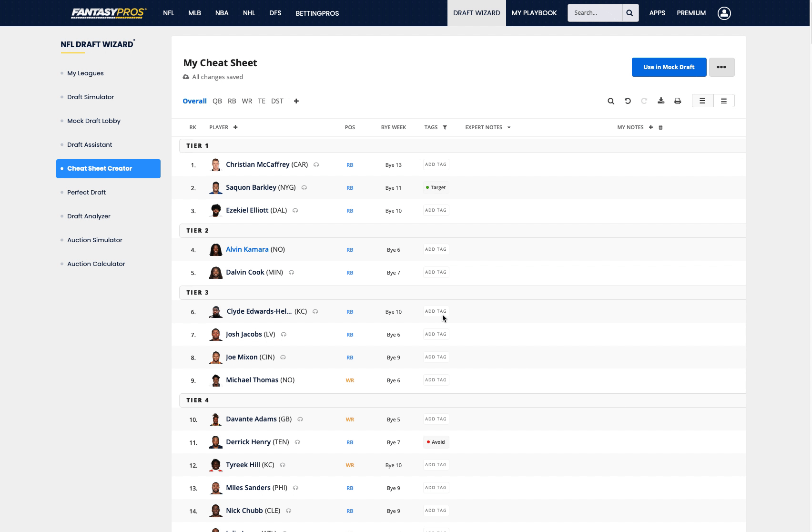
Task: Select the TE position tab
Action: tap(262, 101)
